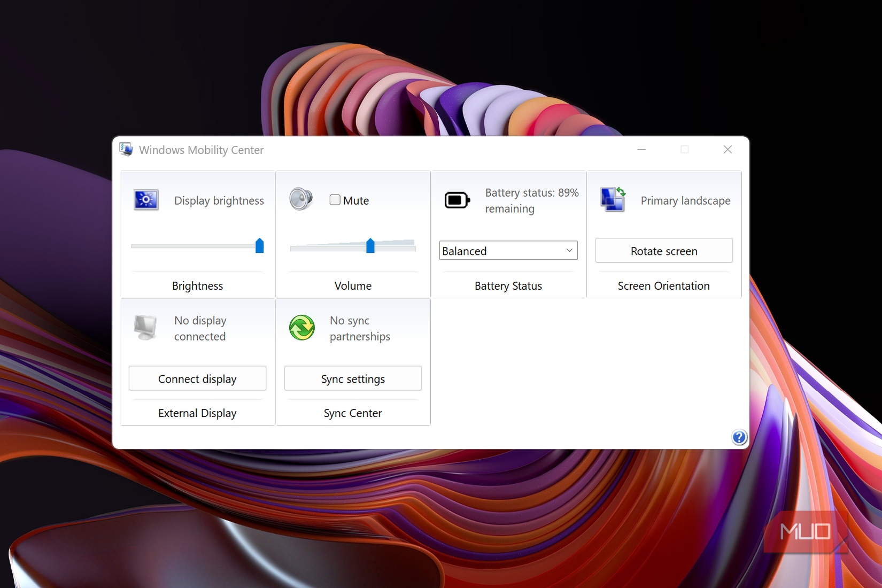Click the volume slider thumb
Screen dimensions: 882x588
pyautogui.click(x=370, y=245)
